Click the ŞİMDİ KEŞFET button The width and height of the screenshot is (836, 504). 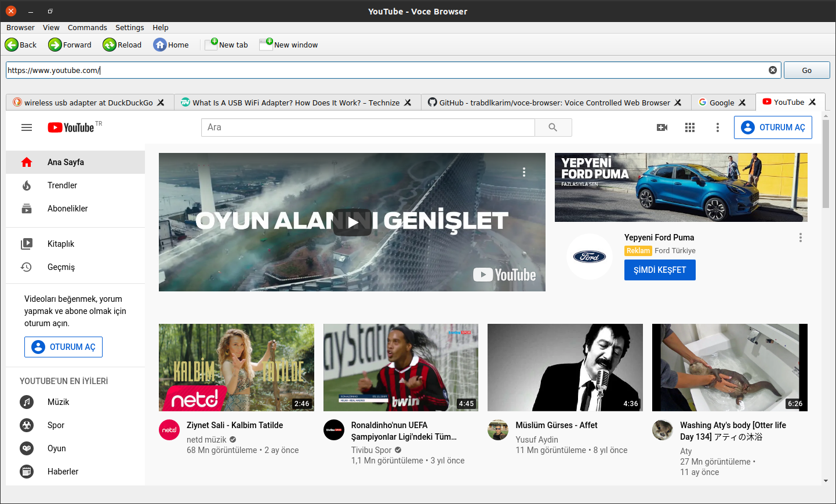click(x=660, y=270)
